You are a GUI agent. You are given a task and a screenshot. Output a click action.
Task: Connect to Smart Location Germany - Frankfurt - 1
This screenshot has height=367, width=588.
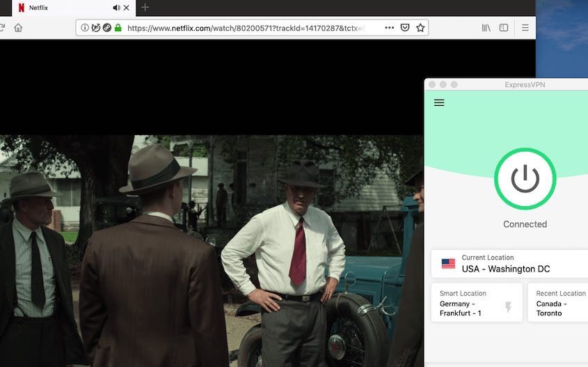pos(477,303)
